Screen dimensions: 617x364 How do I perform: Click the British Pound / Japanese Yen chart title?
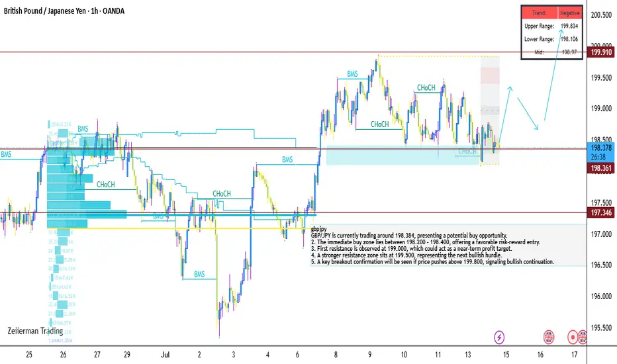(x=64, y=11)
